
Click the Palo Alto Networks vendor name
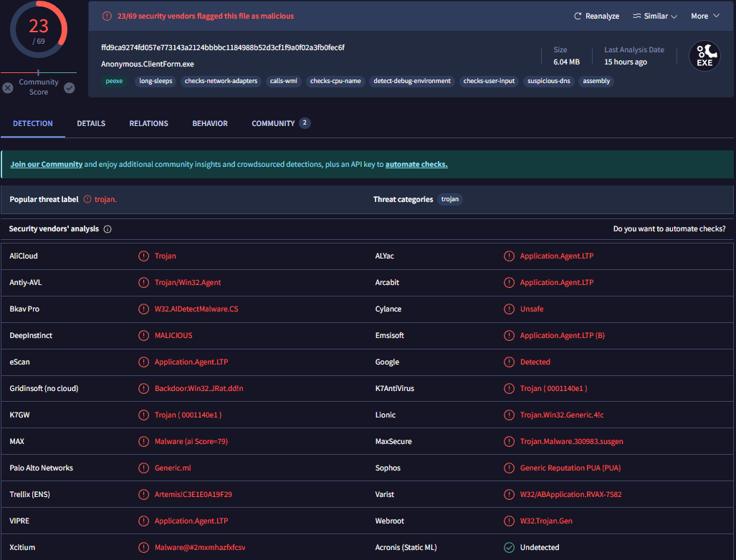pyautogui.click(x=42, y=468)
